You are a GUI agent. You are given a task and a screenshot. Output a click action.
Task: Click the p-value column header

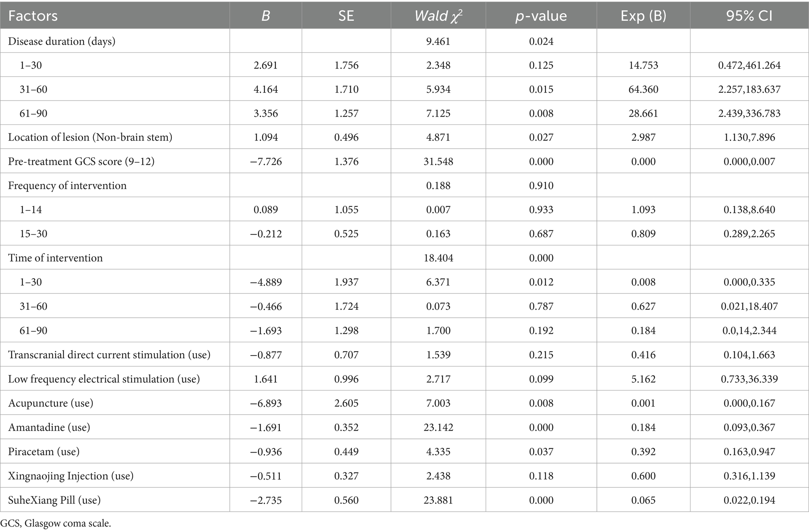click(x=541, y=16)
